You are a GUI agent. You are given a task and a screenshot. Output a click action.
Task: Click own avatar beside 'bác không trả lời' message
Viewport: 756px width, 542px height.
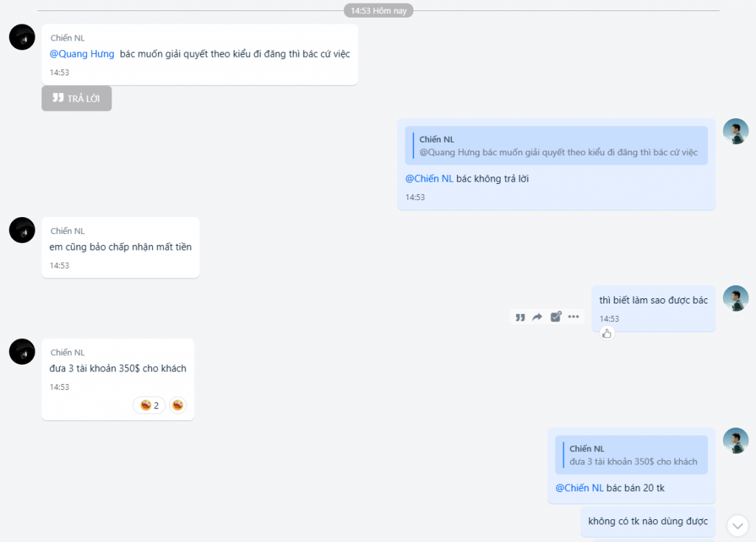point(735,131)
